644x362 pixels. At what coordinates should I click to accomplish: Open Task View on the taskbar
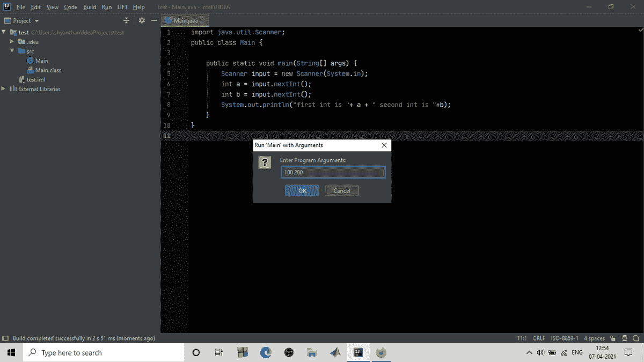point(218,352)
